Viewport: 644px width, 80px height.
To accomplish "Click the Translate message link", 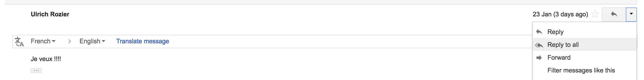I will (x=142, y=41).
